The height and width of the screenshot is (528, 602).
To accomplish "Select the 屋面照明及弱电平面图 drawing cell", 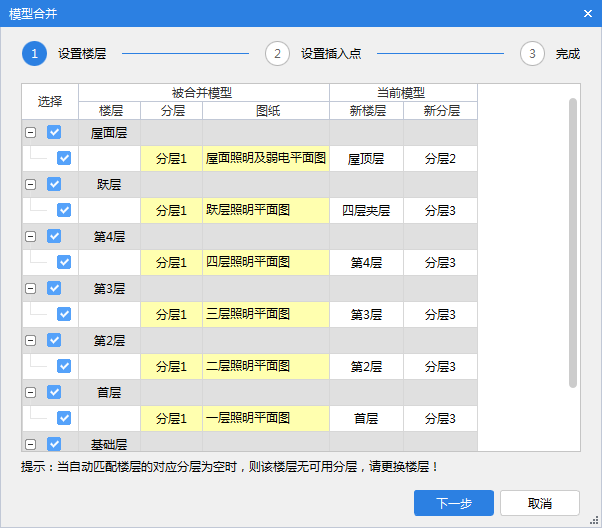I will 266,158.
